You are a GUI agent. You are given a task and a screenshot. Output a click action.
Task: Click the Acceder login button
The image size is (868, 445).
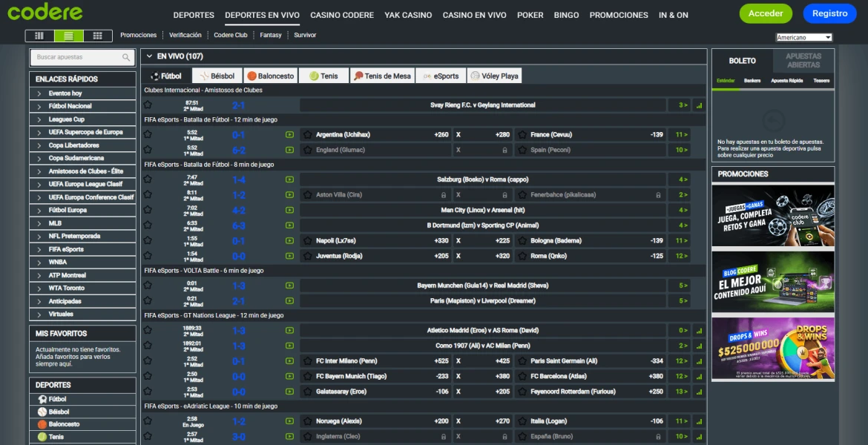766,13
